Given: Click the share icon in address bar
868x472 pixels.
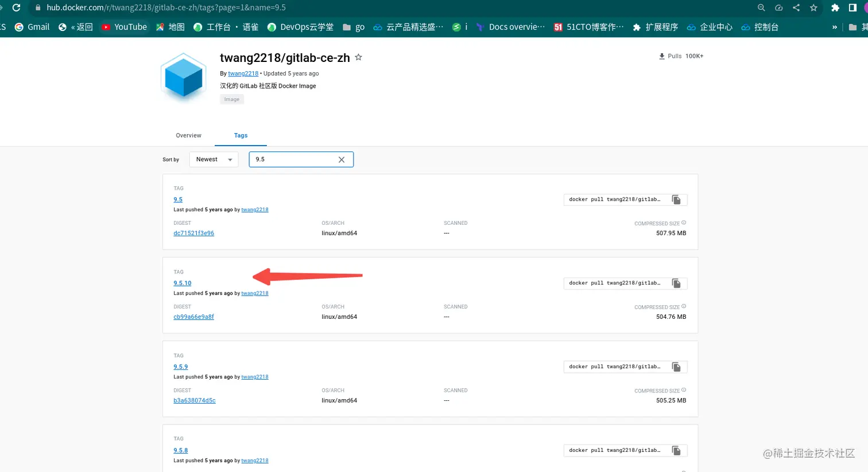Looking at the screenshot, I should point(796,7).
